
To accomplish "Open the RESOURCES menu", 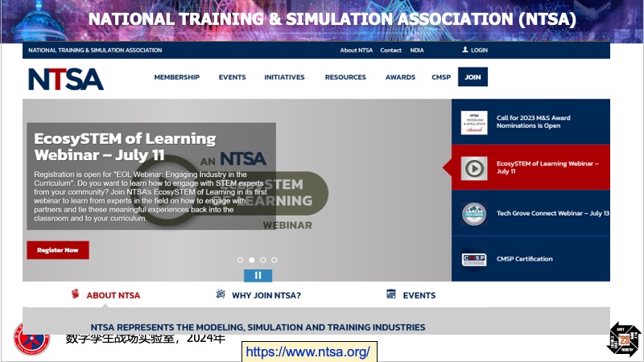I will coord(345,77).
